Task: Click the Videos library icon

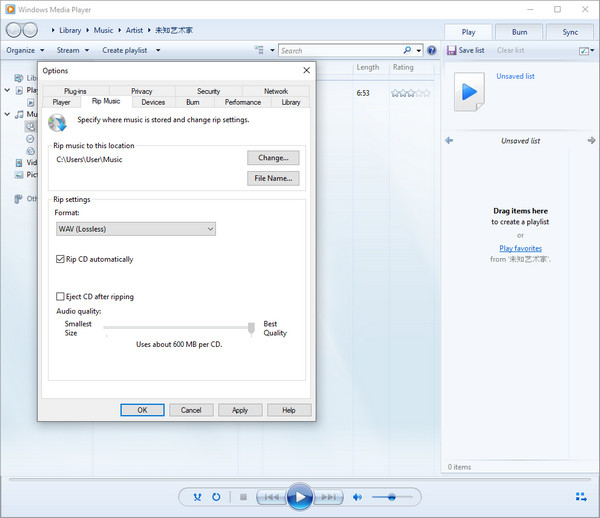Action: (x=19, y=163)
